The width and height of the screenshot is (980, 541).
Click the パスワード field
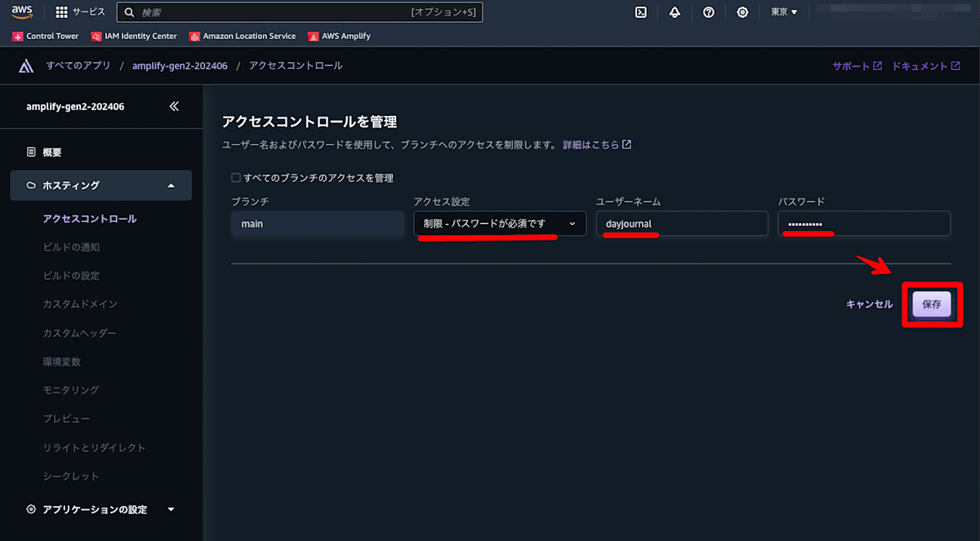(x=864, y=224)
